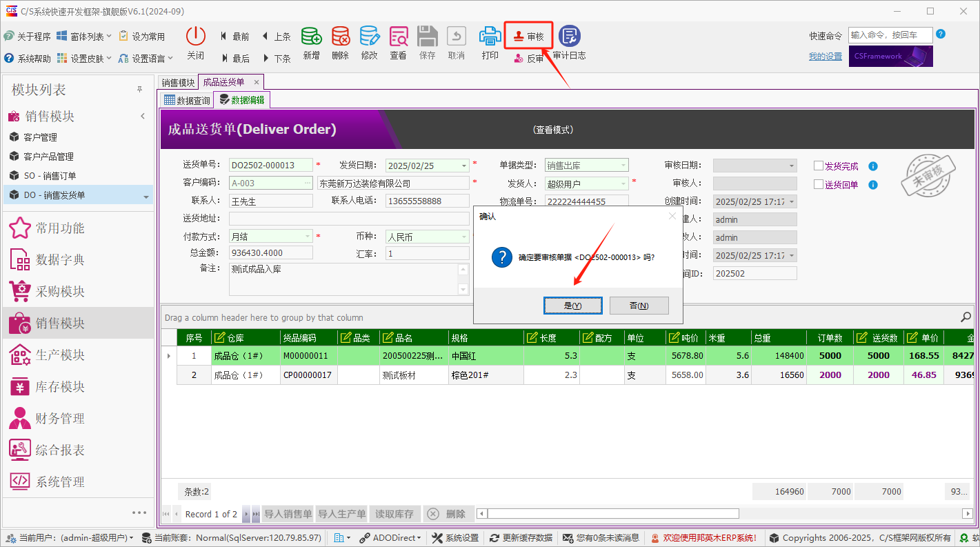Click the 备注 text area
This screenshot has height=547, width=980.
pos(343,279)
